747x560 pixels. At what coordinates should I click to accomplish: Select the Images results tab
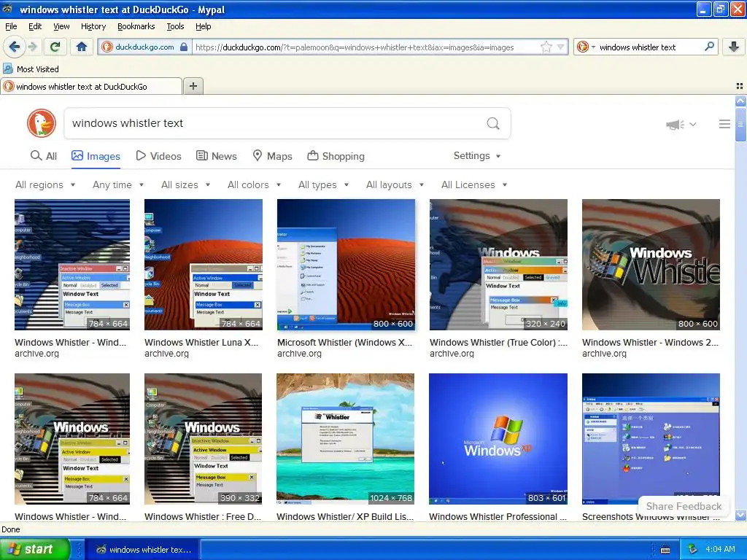[96, 156]
